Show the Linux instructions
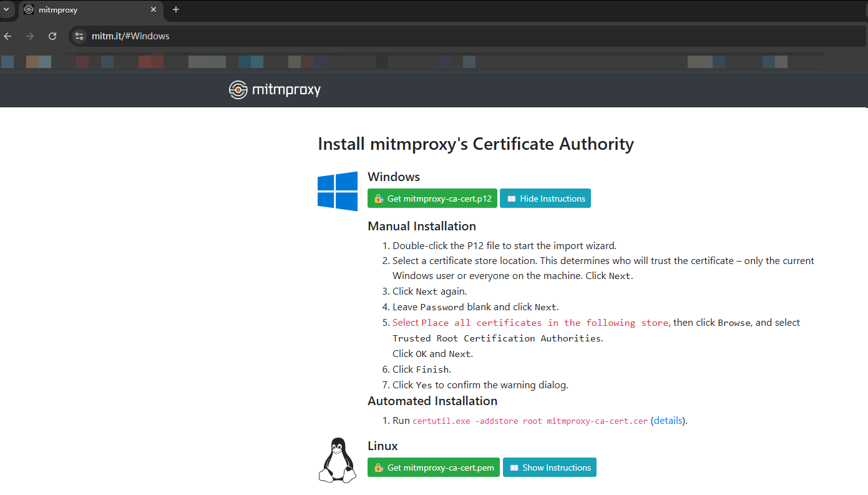The width and height of the screenshot is (868, 495). (x=550, y=468)
